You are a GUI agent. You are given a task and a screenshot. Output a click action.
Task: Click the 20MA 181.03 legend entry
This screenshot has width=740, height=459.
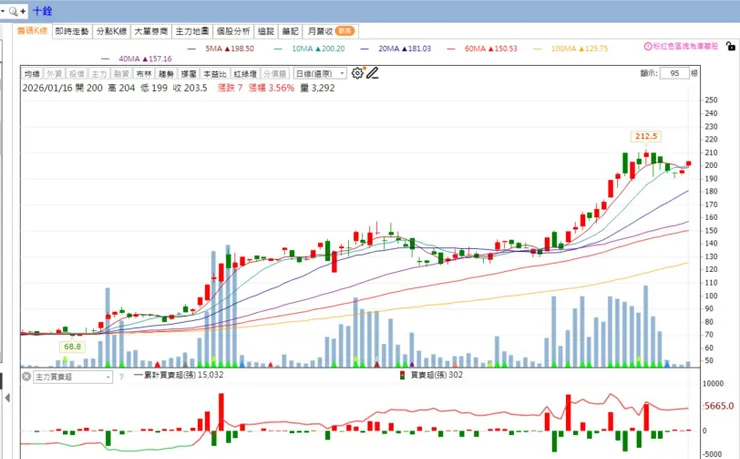396,49
